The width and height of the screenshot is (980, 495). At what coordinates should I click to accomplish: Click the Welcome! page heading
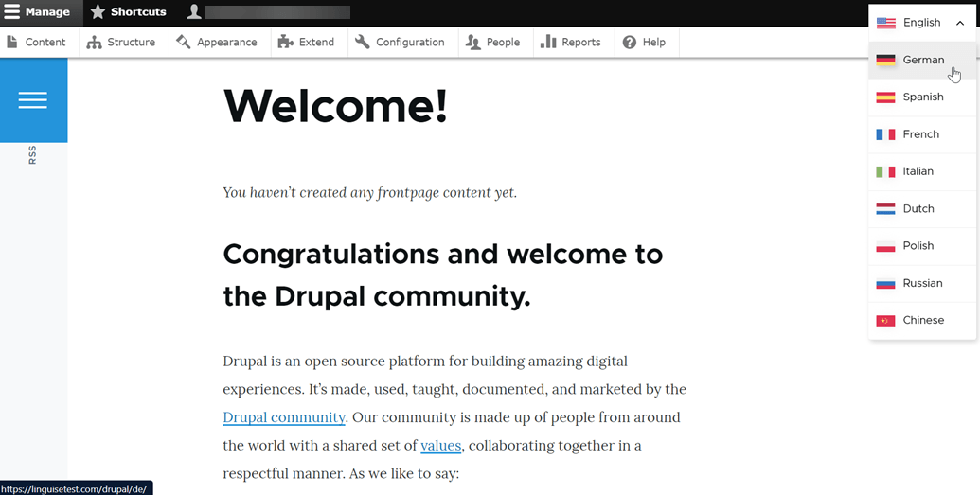335,106
